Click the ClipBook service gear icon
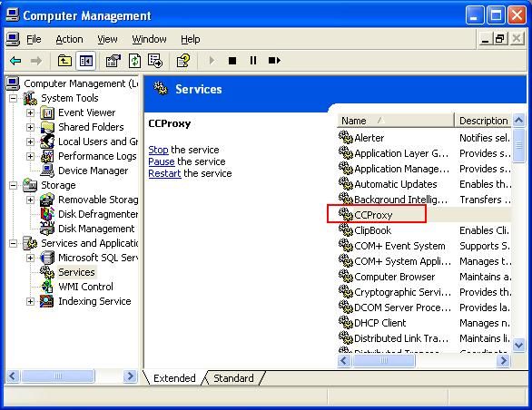This screenshot has width=532, height=410. point(346,229)
